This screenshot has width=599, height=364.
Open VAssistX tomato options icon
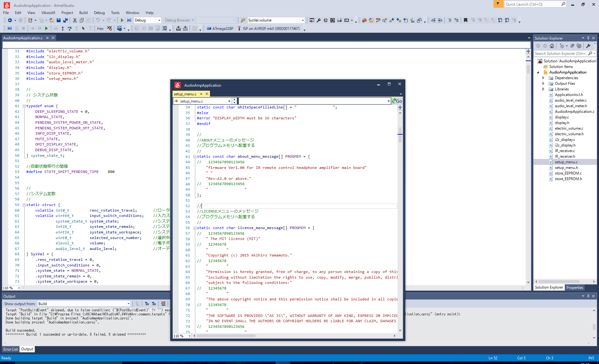click(x=364, y=20)
